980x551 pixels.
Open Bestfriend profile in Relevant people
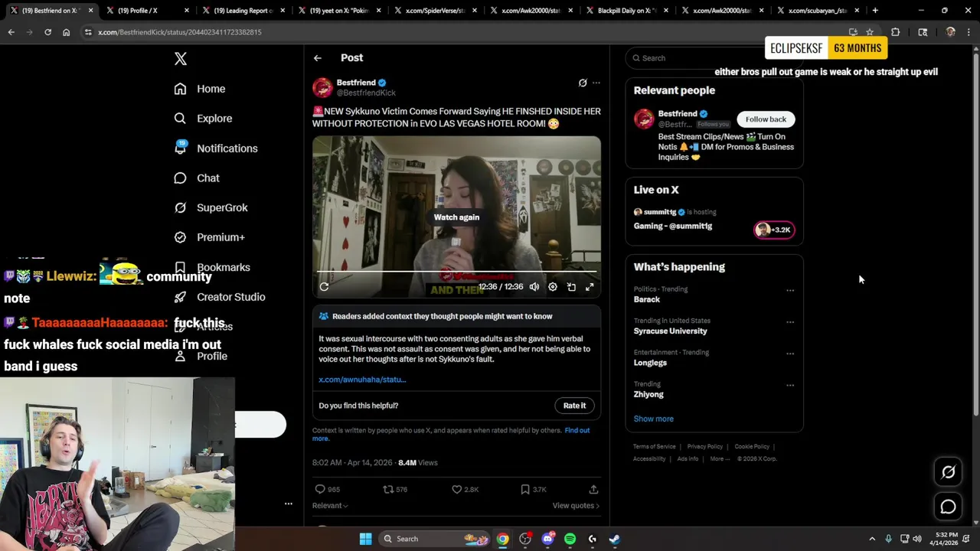(678, 114)
